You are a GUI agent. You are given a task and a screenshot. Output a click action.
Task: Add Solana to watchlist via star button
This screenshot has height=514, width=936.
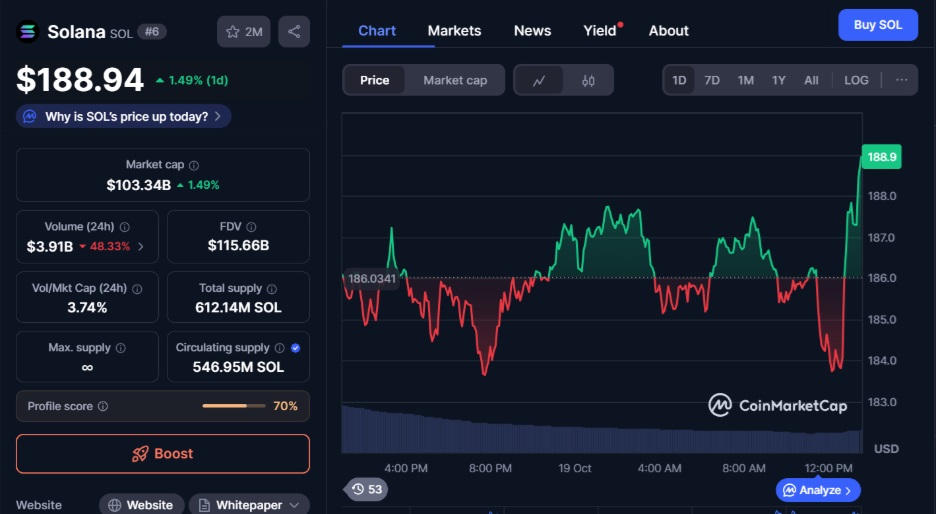[x=244, y=32]
